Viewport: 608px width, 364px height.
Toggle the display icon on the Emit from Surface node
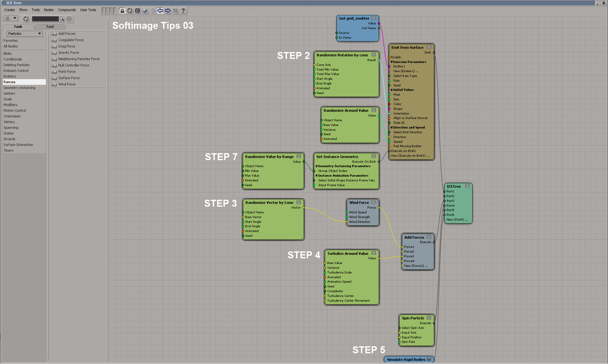tap(429, 47)
